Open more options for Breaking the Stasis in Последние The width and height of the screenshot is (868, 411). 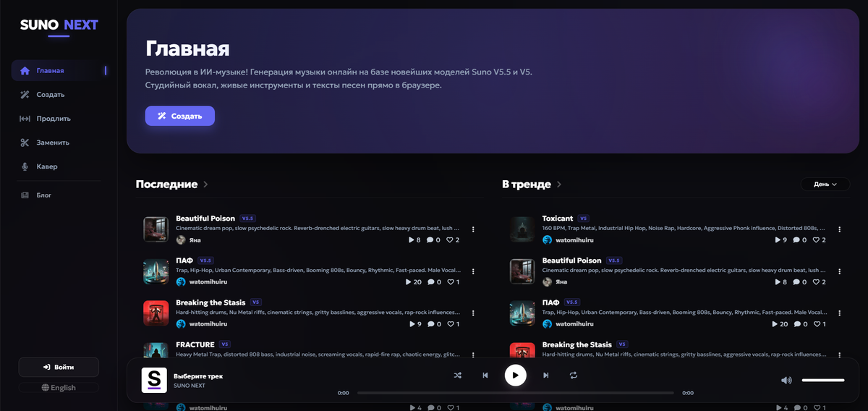pos(473,313)
